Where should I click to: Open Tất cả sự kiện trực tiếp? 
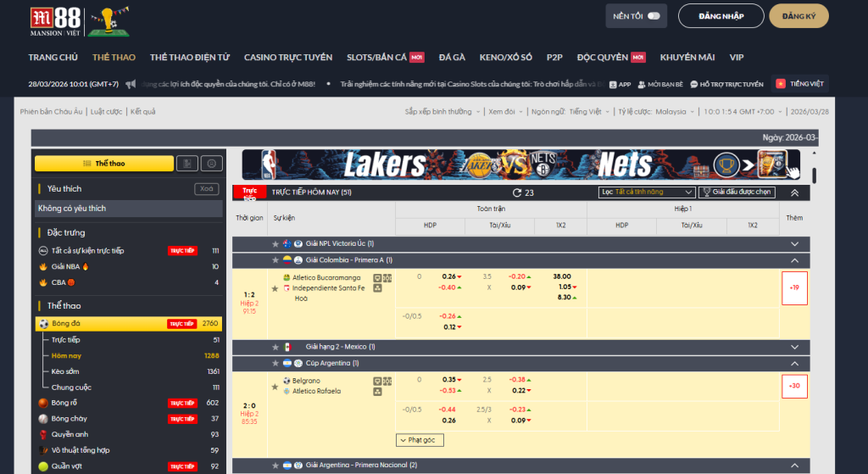coord(129,251)
